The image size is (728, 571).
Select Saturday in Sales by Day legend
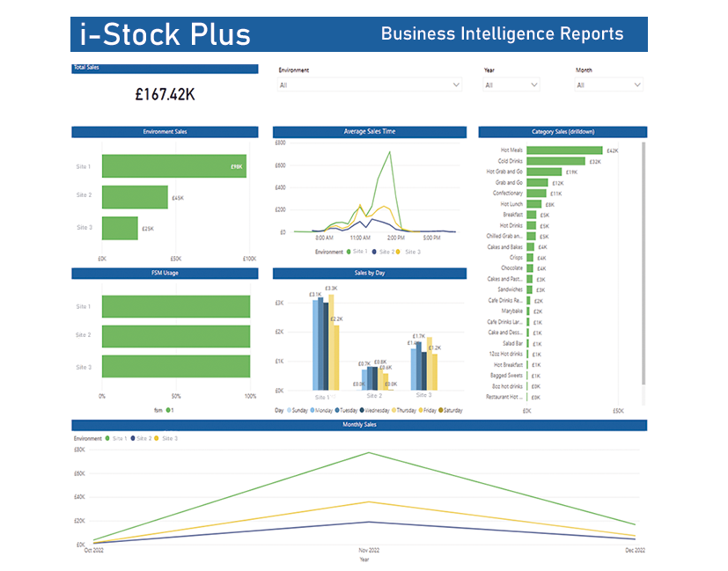[451, 411]
